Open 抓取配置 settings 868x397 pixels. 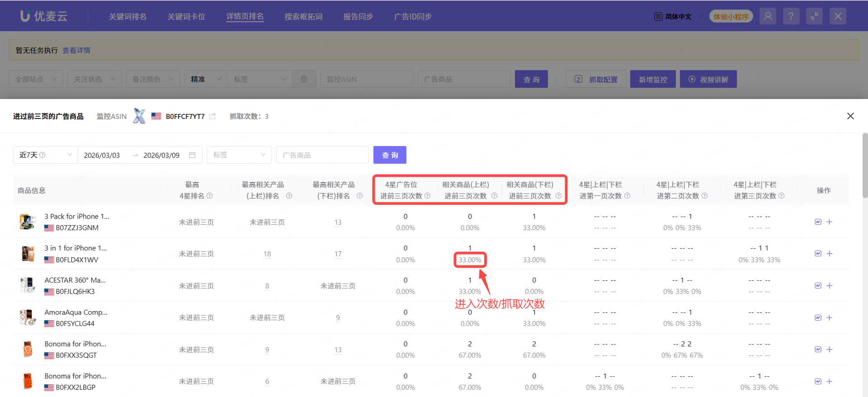coord(596,79)
